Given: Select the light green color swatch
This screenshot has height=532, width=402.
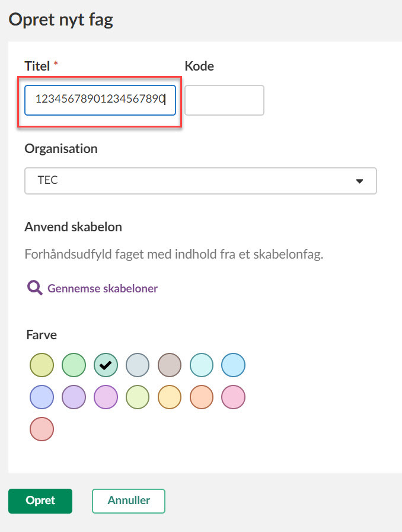Looking at the screenshot, I should [x=74, y=365].
